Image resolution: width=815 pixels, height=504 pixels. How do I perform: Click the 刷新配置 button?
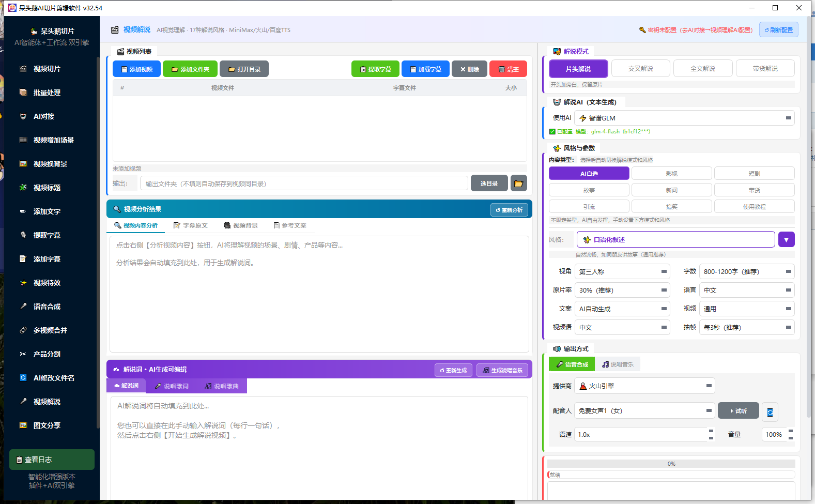pyautogui.click(x=778, y=30)
